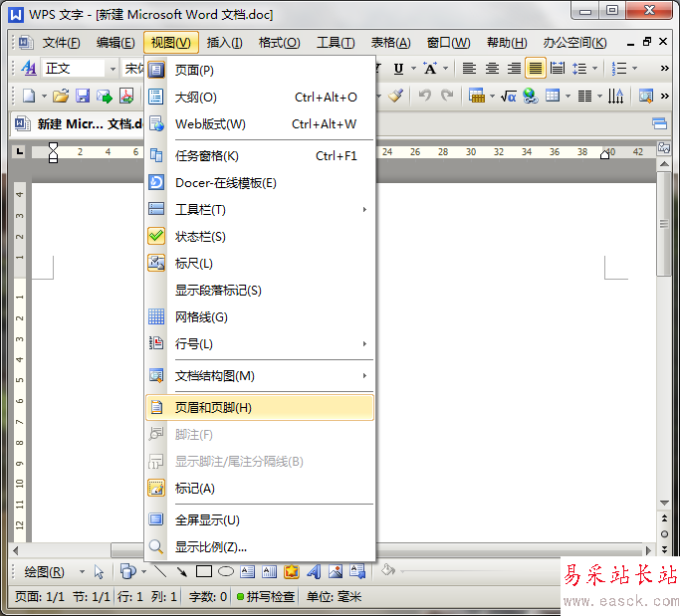Click the center alignment icon

pyautogui.click(x=492, y=68)
